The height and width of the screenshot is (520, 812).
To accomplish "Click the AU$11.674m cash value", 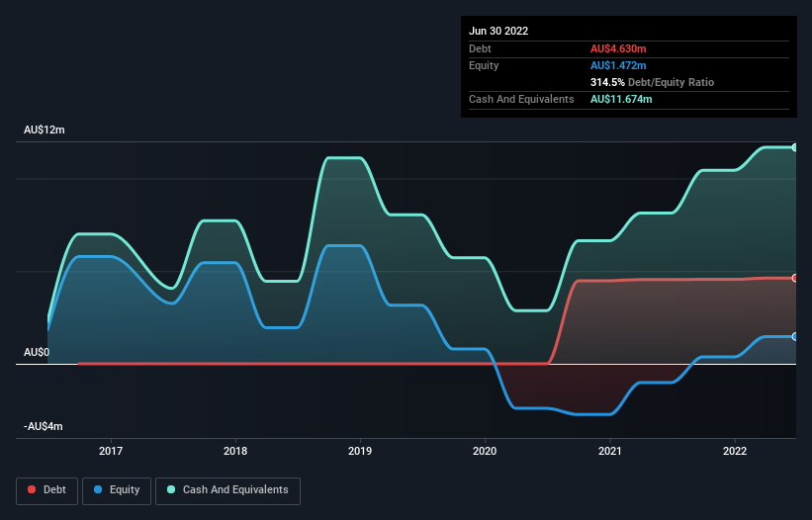I will pyautogui.click(x=621, y=99).
